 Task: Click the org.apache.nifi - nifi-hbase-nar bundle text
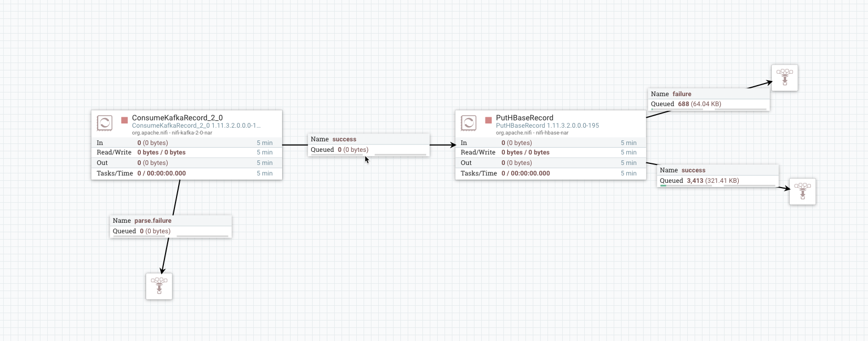[x=532, y=133]
